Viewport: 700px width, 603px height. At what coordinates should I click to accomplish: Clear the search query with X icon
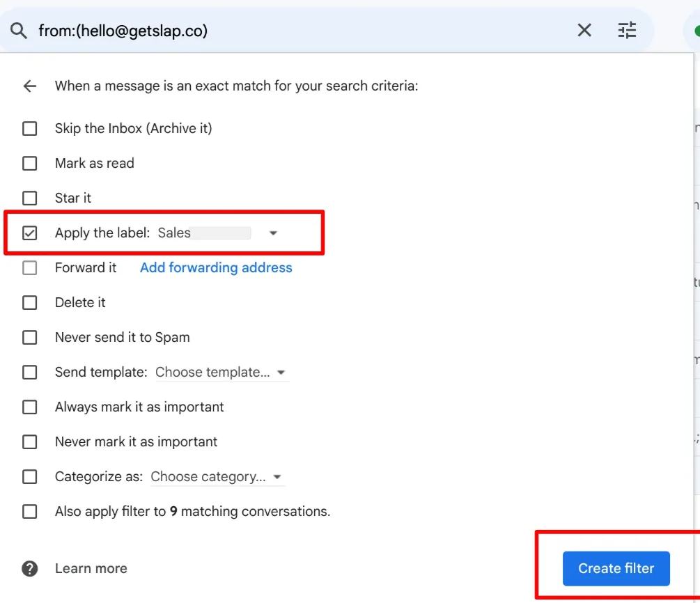tap(584, 31)
